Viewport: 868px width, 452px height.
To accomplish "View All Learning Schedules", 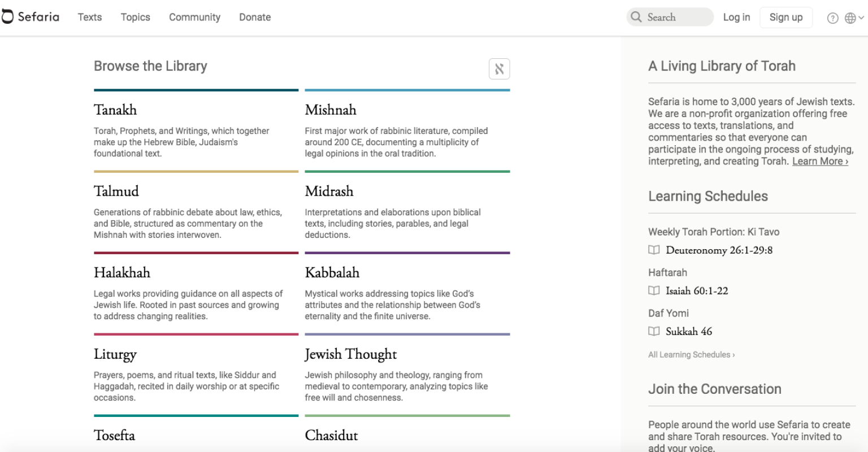I will click(x=691, y=355).
